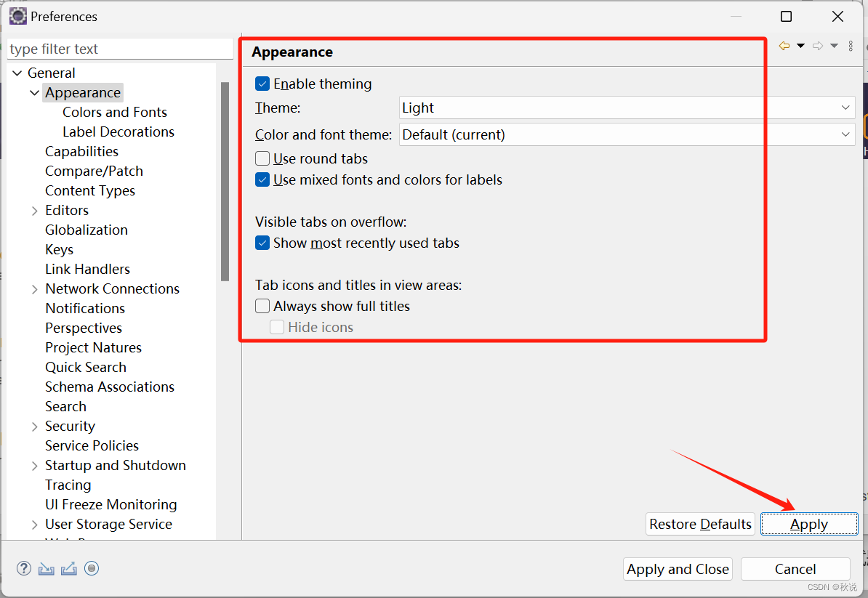Click Restore Defaults button

[700, 524]
